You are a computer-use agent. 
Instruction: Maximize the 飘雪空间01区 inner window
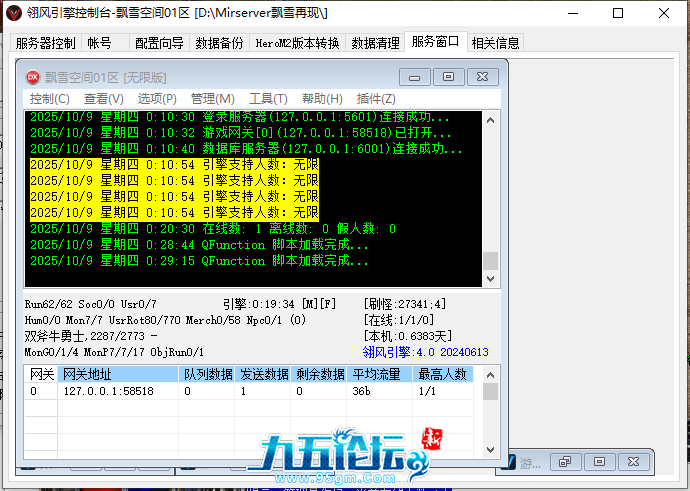[x=448, y=77]
